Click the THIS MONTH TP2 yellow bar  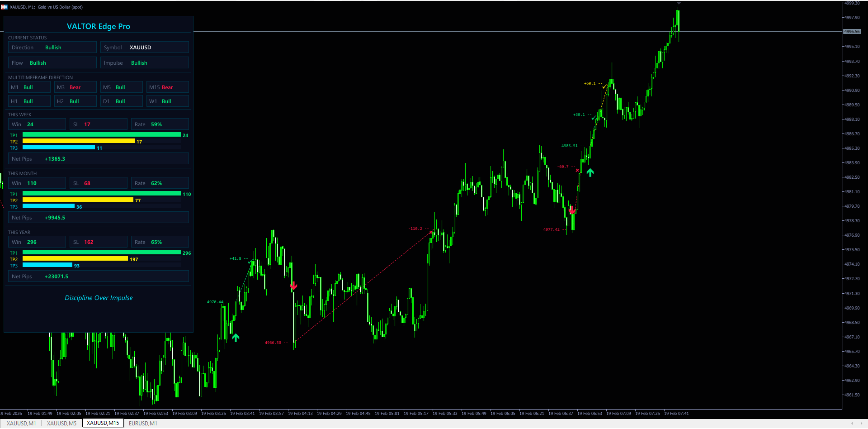point(78,200)
